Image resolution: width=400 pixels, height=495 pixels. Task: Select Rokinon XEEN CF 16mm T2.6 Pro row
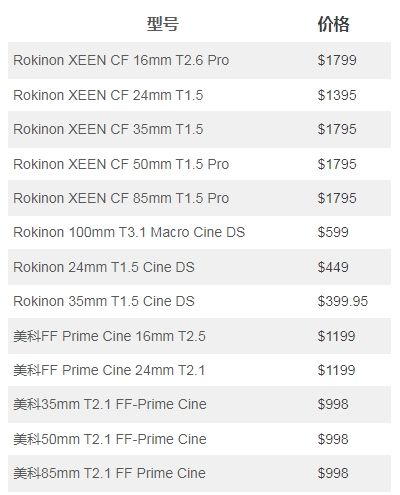199,60
